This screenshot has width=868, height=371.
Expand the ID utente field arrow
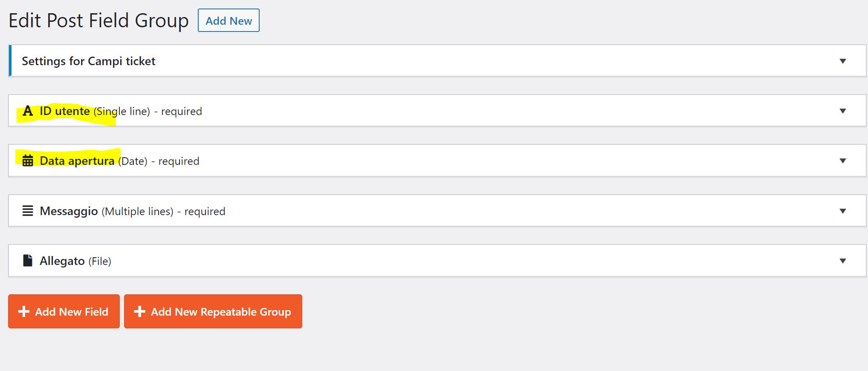[x=843, y=111]
